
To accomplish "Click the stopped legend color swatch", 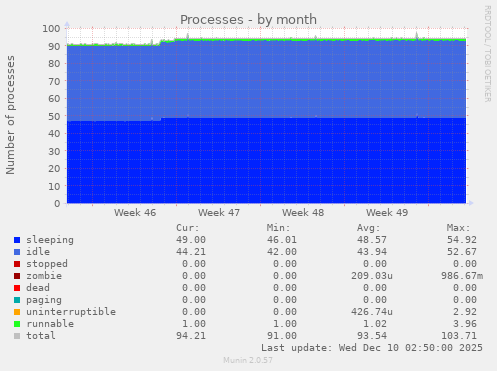I will coord(17,264).
